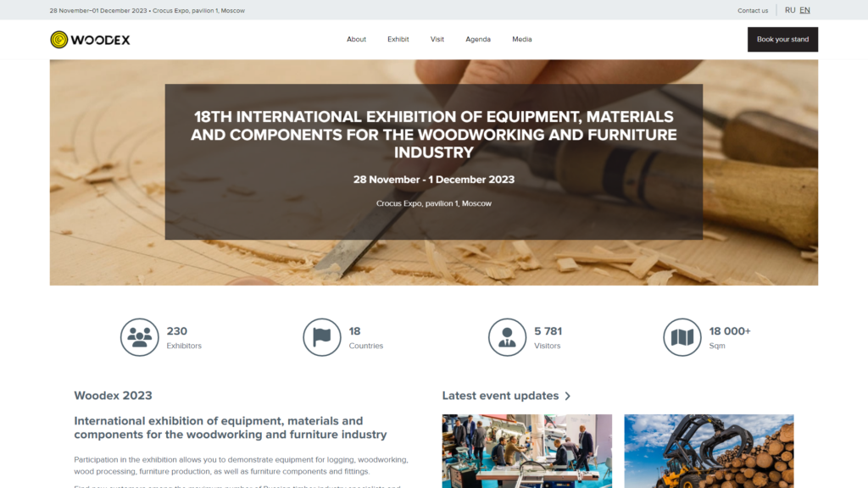Click the Book your stand button
868x488 pixels.
click(782, 39)
